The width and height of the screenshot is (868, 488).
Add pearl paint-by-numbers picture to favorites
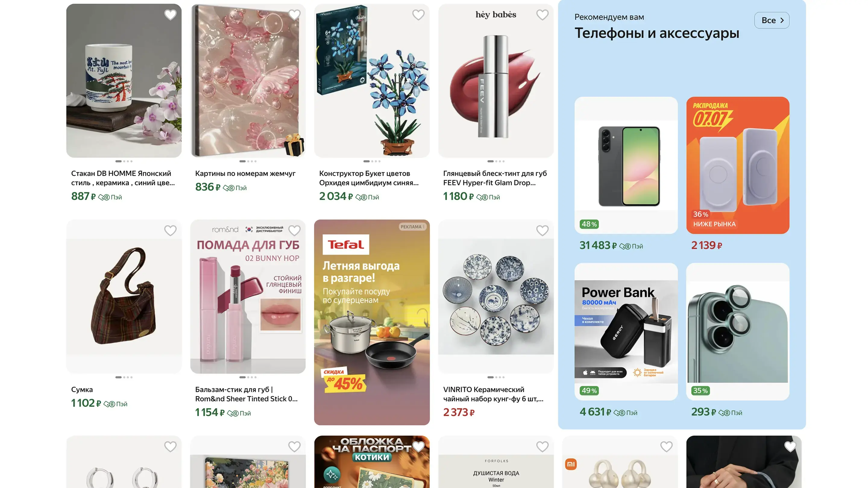tap(294, 15)
